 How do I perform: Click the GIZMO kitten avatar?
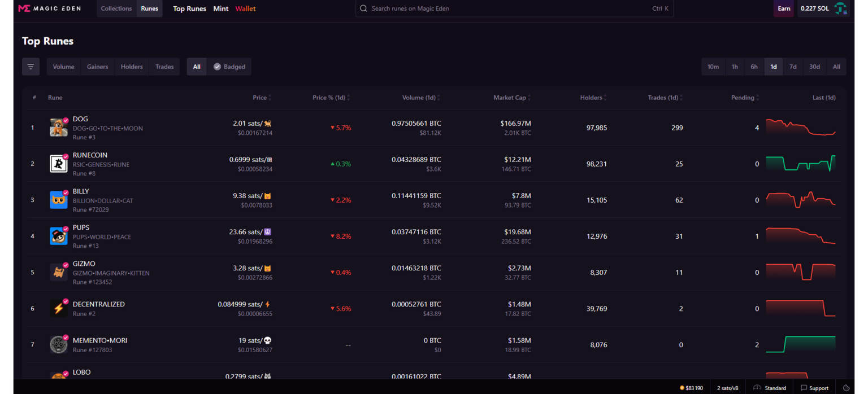point(58,272)
